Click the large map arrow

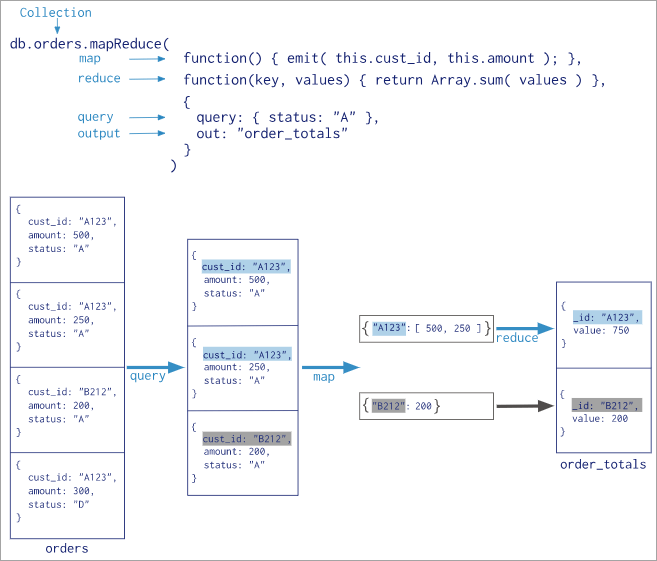pos(331,367)
